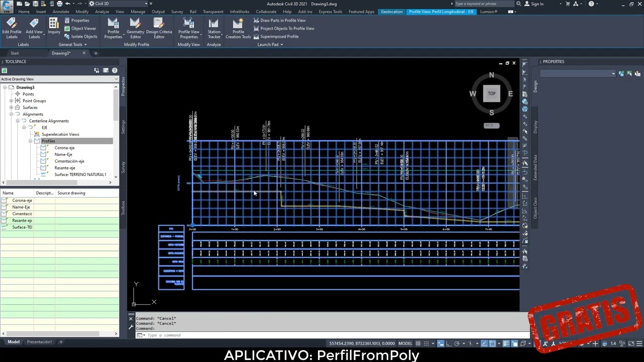Open Properties in the General Tools panel
This screenshot has height=362, width=644.
click(x=77, y=21)
